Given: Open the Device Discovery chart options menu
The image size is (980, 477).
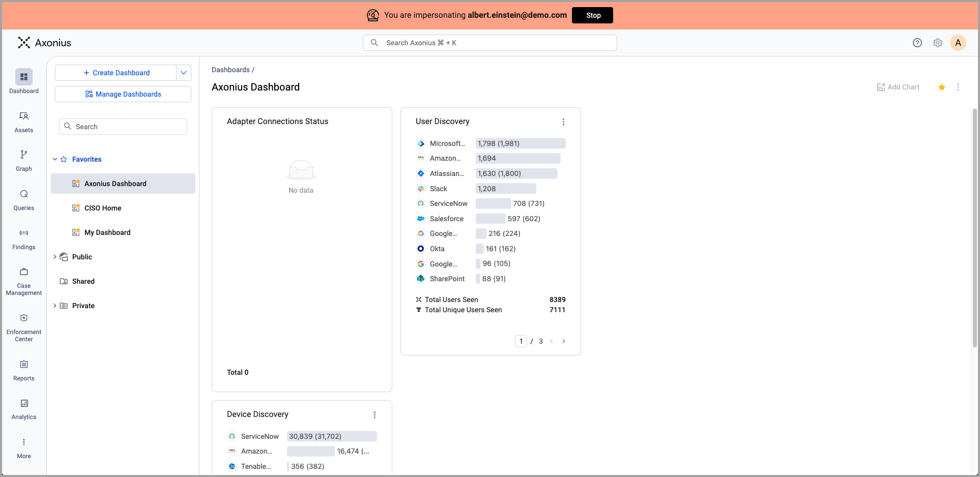Looking at the screenshot, I should click(x=374, y=414).
